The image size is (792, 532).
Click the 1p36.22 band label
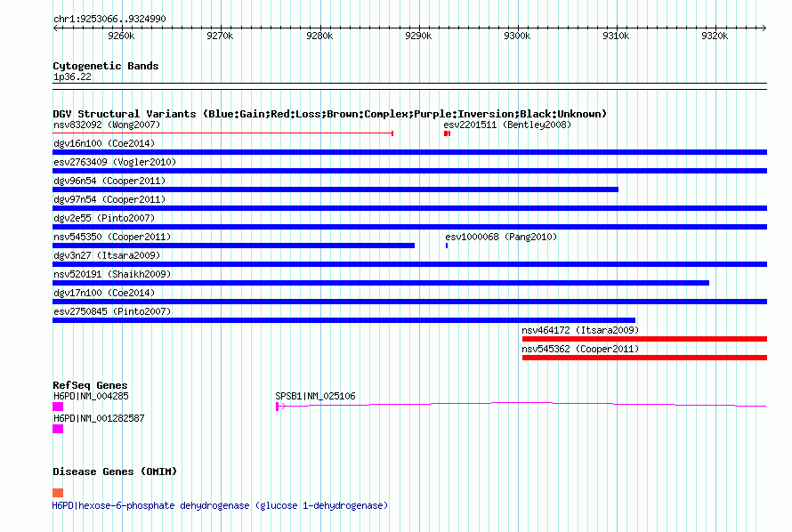[72, 77]
